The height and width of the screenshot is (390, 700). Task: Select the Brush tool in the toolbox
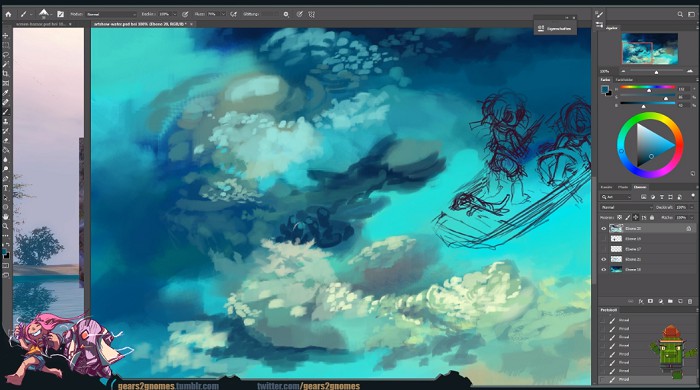pos(6,112)
